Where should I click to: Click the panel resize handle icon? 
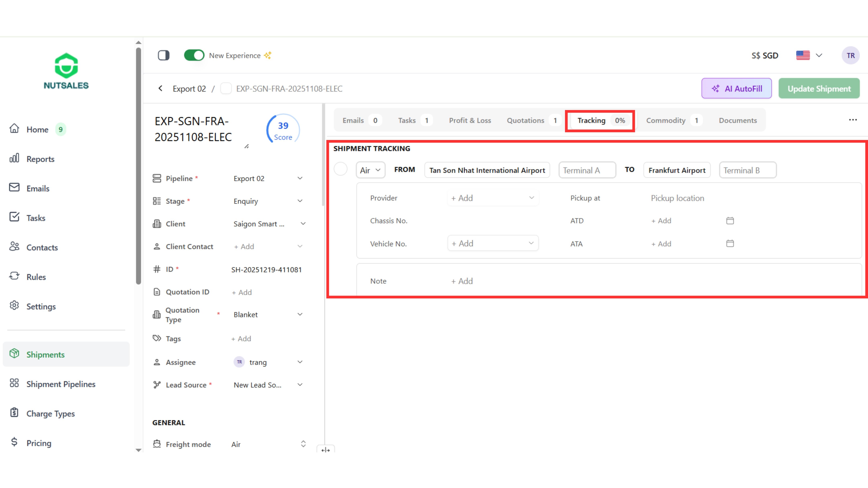coord(325,450)
